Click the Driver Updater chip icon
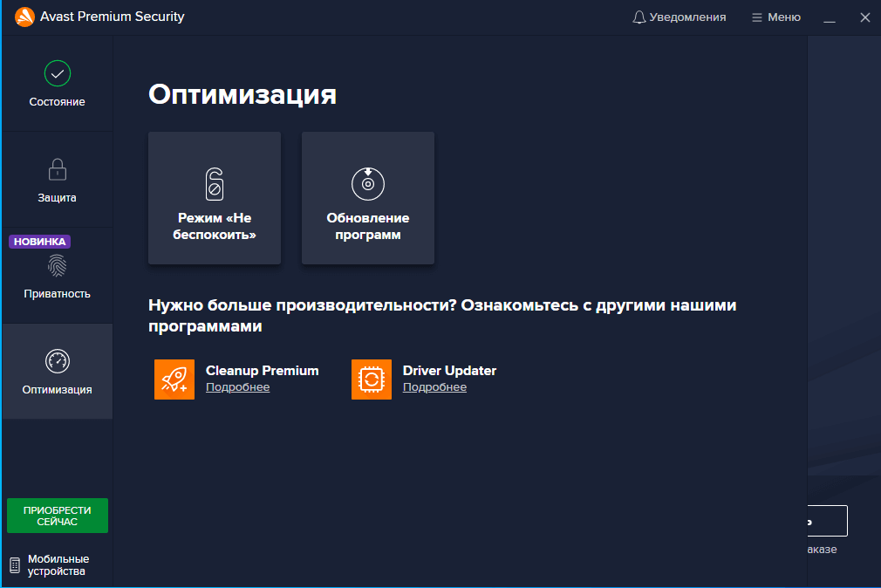The height and width of the screenshot is (588, 881). (372, 379)
